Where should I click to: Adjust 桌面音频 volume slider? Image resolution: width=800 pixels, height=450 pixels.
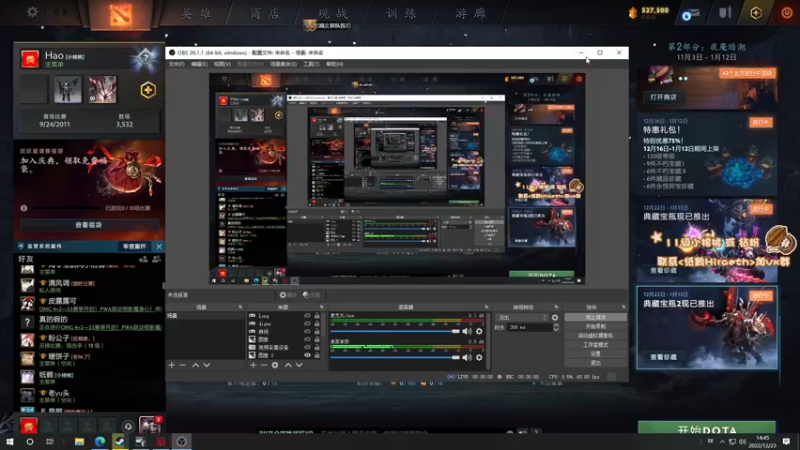point(395,358)
